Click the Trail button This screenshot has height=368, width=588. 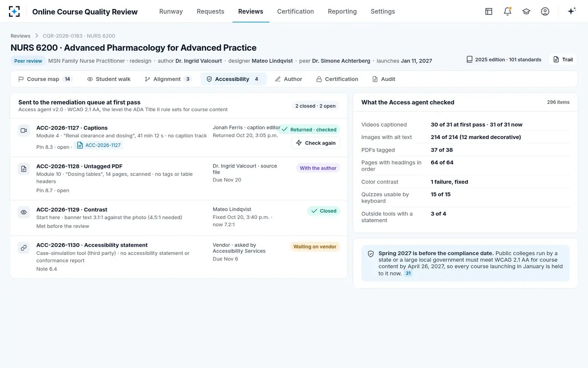(x=563, y=59)
